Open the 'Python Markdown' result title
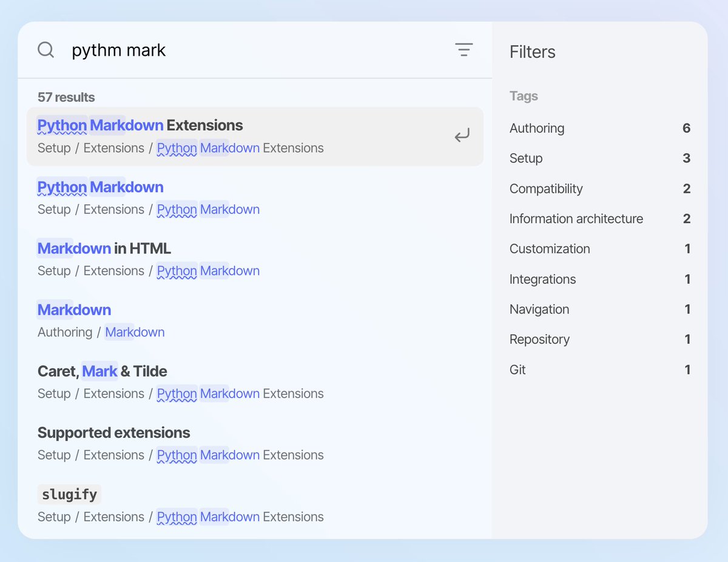The image size is (728, 562). pyautogui.click(x=101, y=187)
